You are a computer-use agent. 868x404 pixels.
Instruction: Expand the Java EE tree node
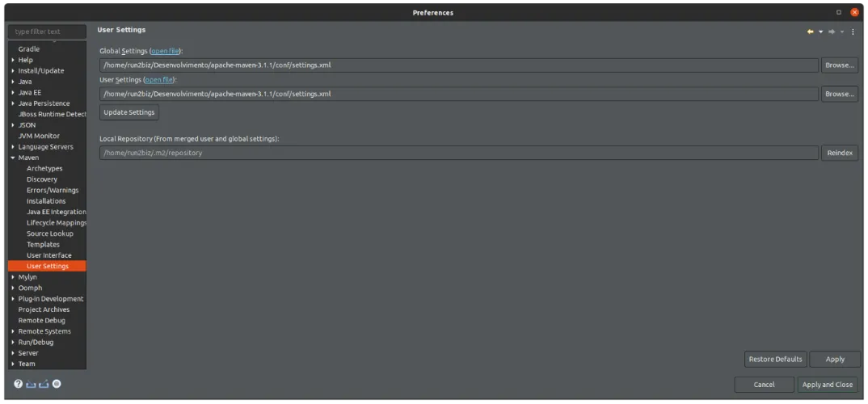click(13, 92)
